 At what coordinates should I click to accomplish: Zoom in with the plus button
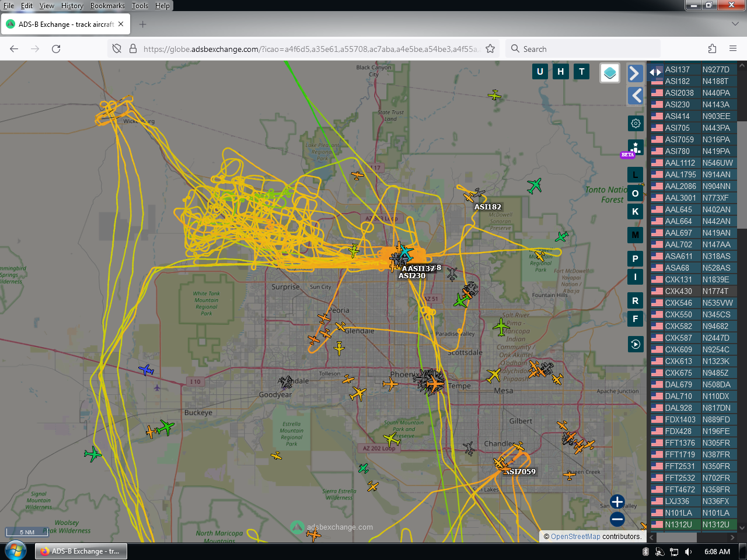point(617,502)
